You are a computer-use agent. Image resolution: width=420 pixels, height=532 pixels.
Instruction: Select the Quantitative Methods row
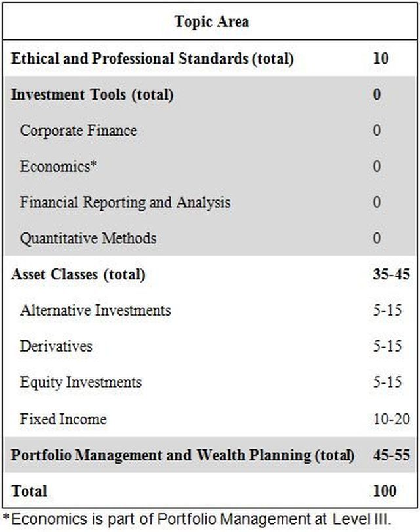tap(210, 238)
